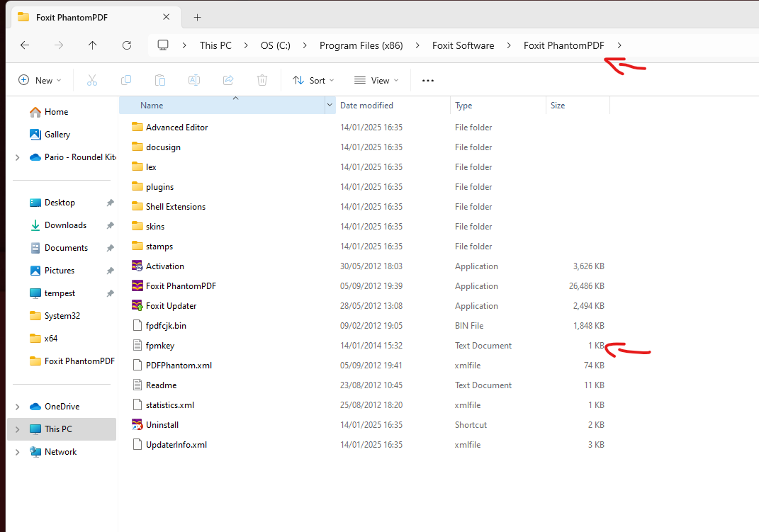Image resolution: width=759 pixels, height=532 pixels.
Task: Select the Foxit PhantomPDF application icon
Action: (137, 285)
